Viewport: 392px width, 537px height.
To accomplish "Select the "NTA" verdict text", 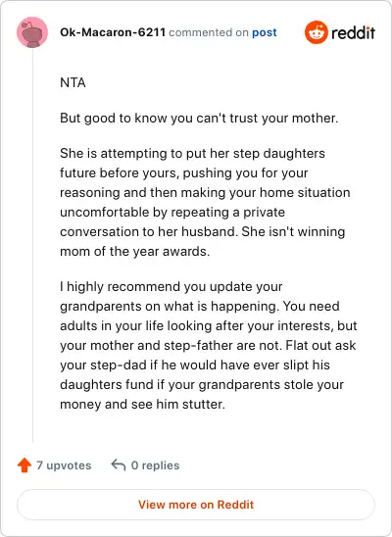I will coord(73,83).
